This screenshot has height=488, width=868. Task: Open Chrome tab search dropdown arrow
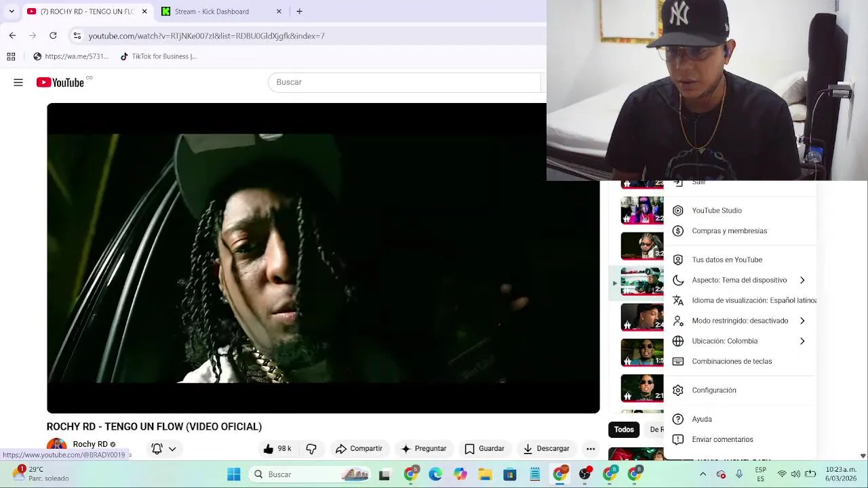12,12
